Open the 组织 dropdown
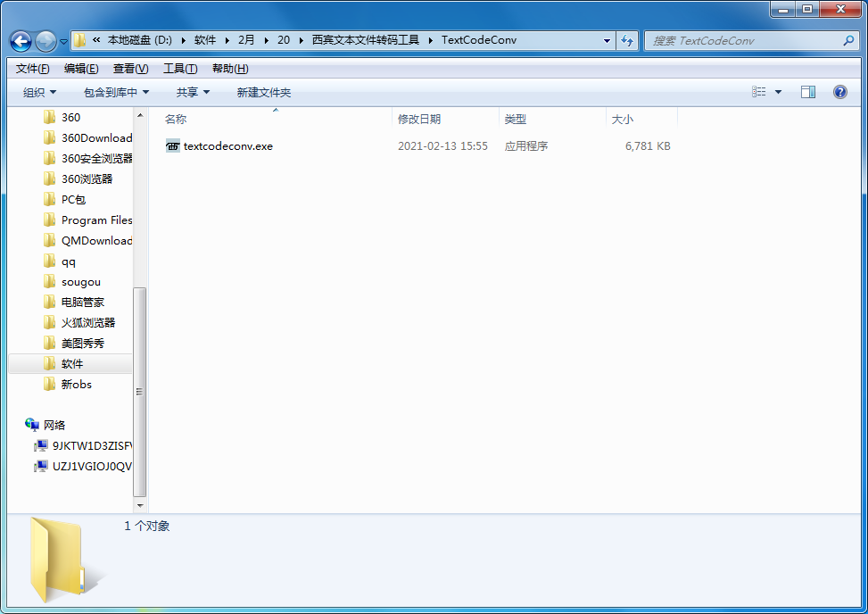The height and width of the screenshot is (614, 868). tap(39, 91)
